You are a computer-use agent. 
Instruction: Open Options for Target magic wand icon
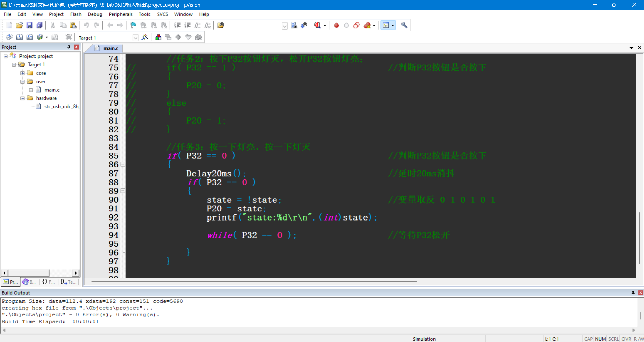[145, 37]
